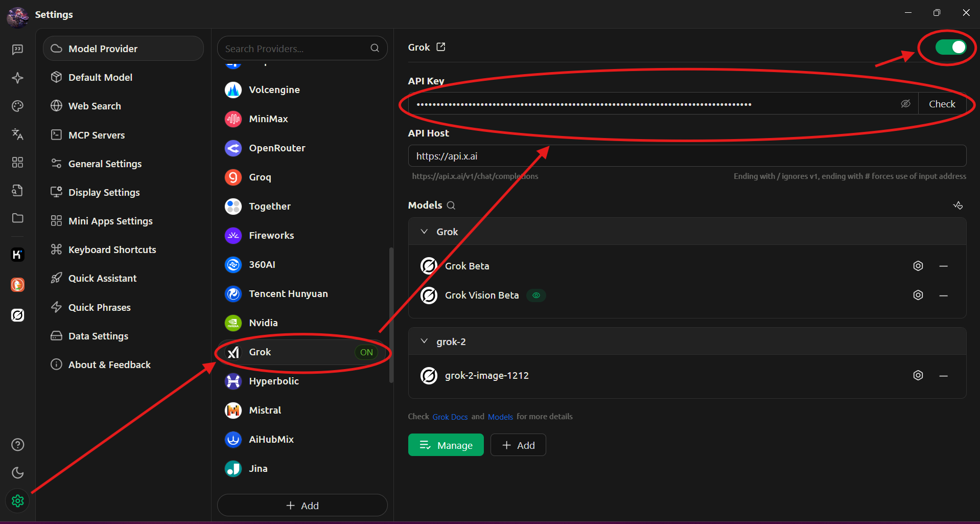This screenshot has height=524, width=980.
Task: Open Grok official site external link icon
Action: [x=441, y=47]
